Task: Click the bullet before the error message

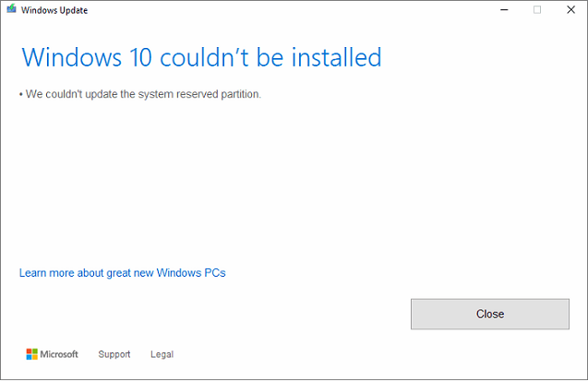Action: [21, 94]
